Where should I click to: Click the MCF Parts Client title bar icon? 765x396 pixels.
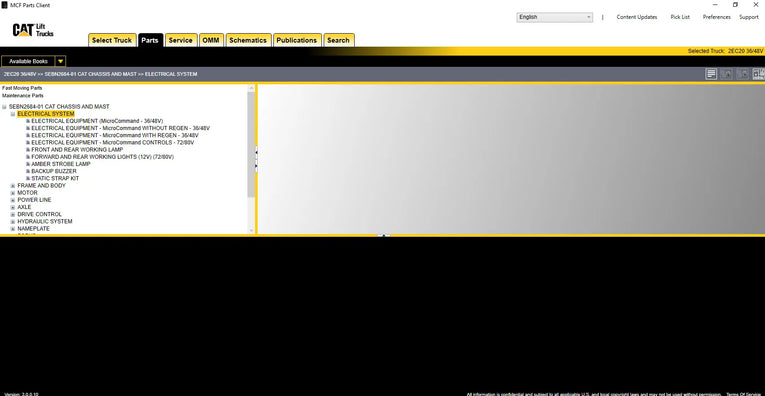(x=4, y=5)
